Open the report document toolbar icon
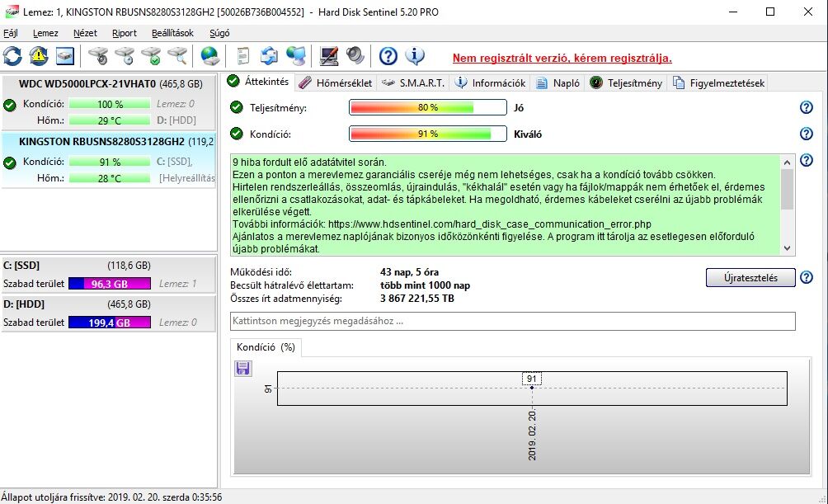The width and height of the screenshot is (828, 504). pyautogui.click(x=243, y=56)
